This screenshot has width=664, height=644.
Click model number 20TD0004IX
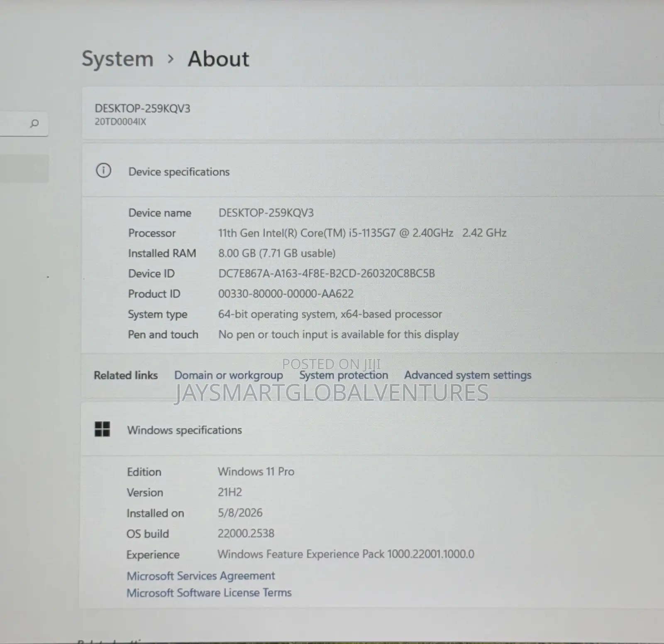coord(120,122)
